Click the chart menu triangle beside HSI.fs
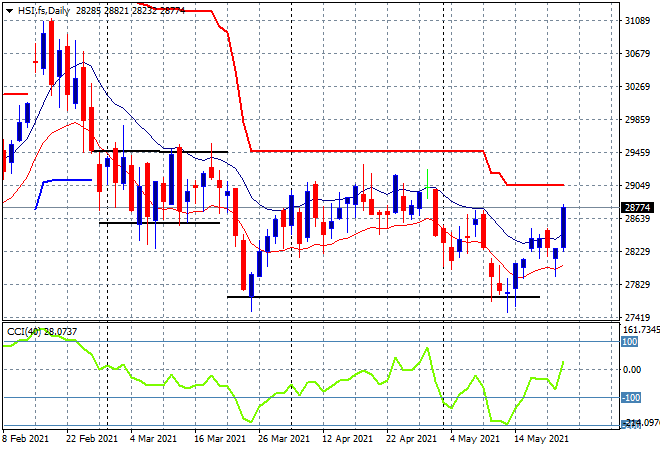Viewport: 660px width, 450px height. (9, 11)
